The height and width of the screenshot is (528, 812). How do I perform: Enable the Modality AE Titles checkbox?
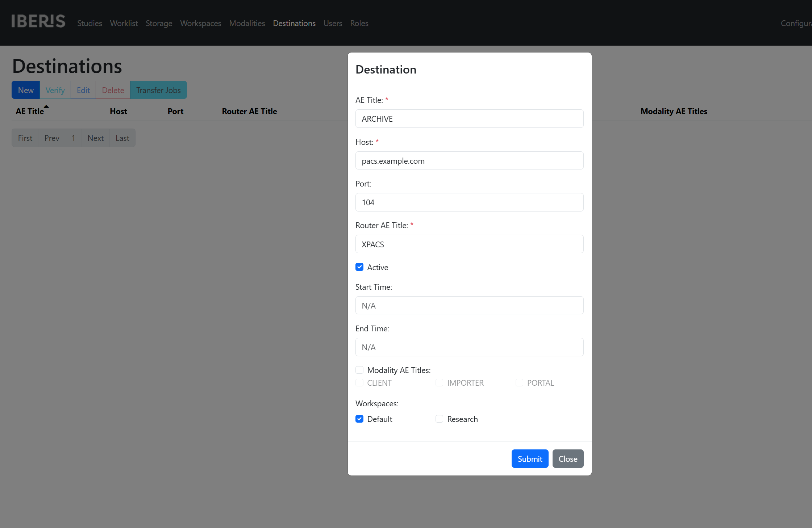pyautogui.click(x=359, y=370)
